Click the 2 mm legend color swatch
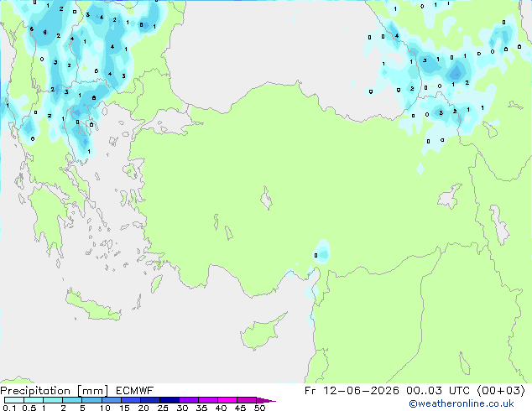The image size is (532, 411). [72, 400]
